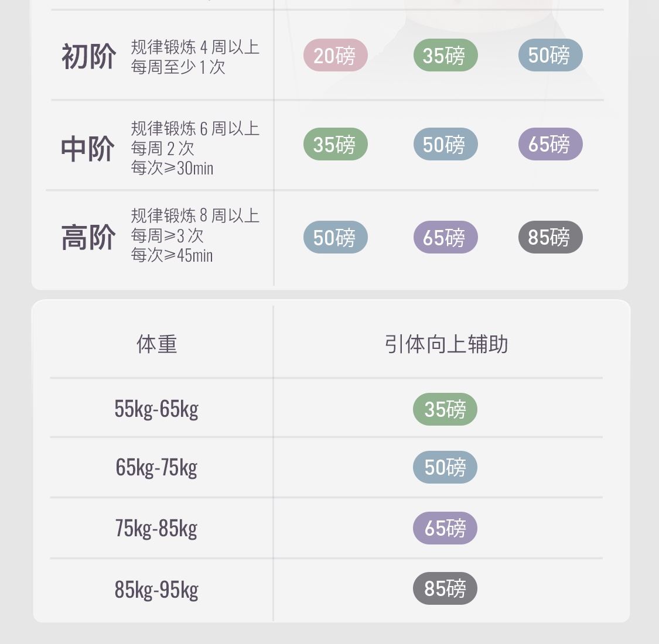Click the 高阶 level heading
This screenshot has width=659, height=644.
pyautogui.click(x=88, y=238)
